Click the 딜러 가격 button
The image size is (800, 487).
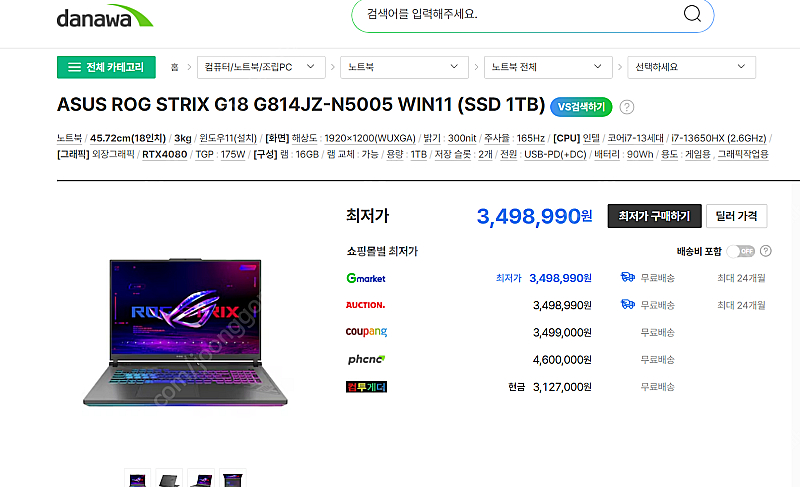(736, 216)
